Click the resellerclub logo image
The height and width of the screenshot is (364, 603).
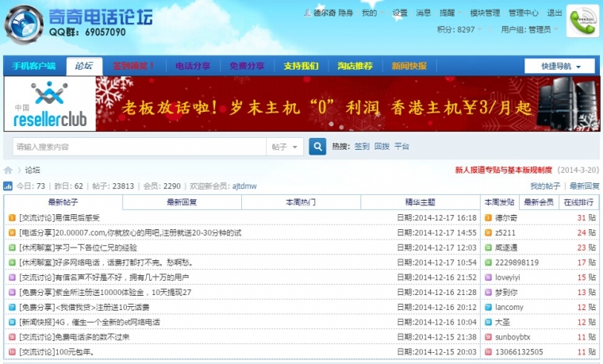pos(50,104)
